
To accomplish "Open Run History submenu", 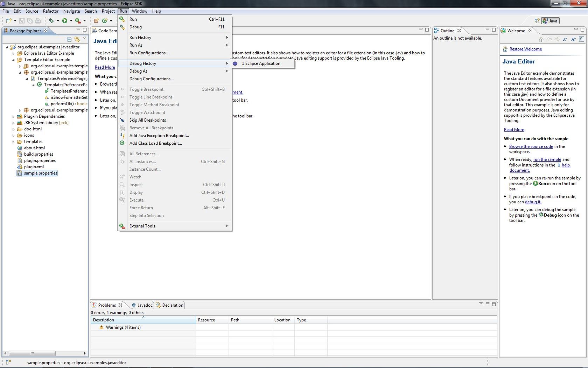I will [174, 38].
